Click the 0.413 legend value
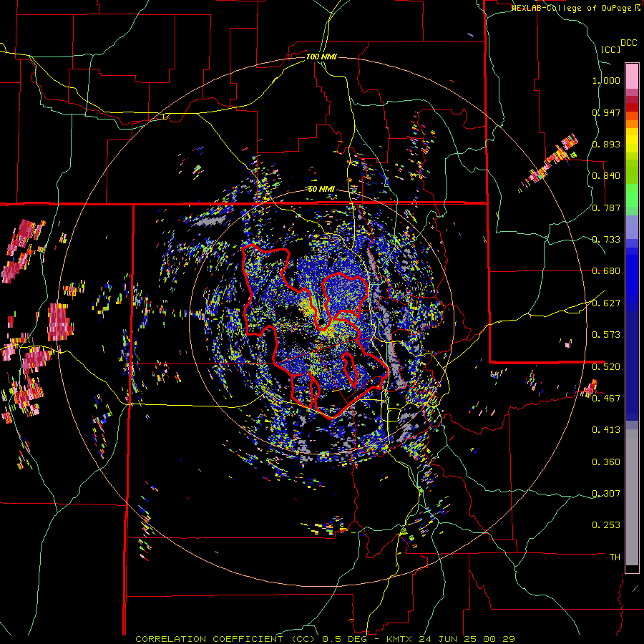The height and width of the screenshot is (644, 644). 606,430
